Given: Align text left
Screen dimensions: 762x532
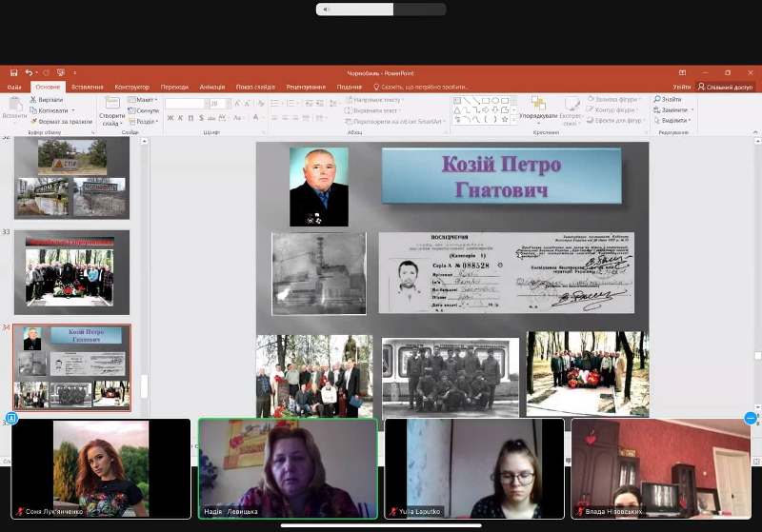Looking at the screenshot, I should (274, 118).
